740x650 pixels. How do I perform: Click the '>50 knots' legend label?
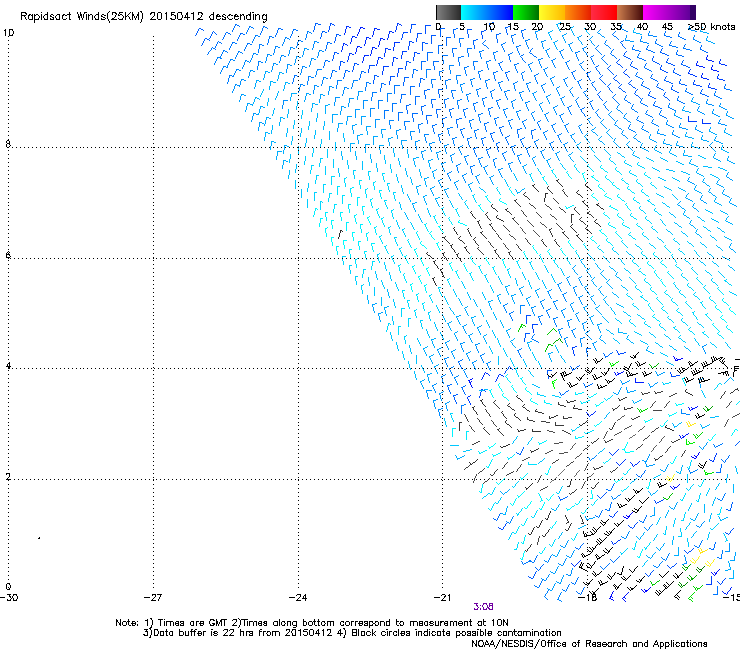pos(711,26)
